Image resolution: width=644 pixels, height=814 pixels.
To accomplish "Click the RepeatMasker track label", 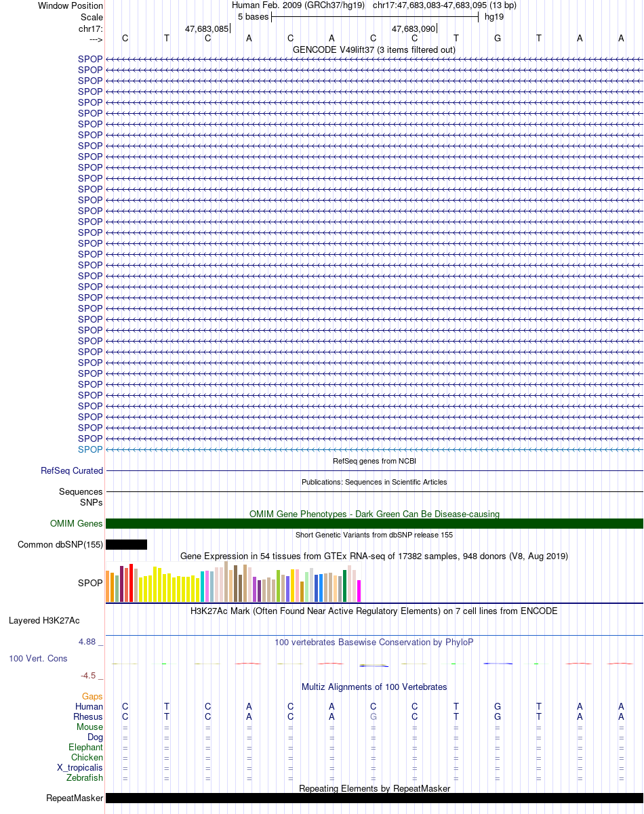I will [x=75, y=798].
